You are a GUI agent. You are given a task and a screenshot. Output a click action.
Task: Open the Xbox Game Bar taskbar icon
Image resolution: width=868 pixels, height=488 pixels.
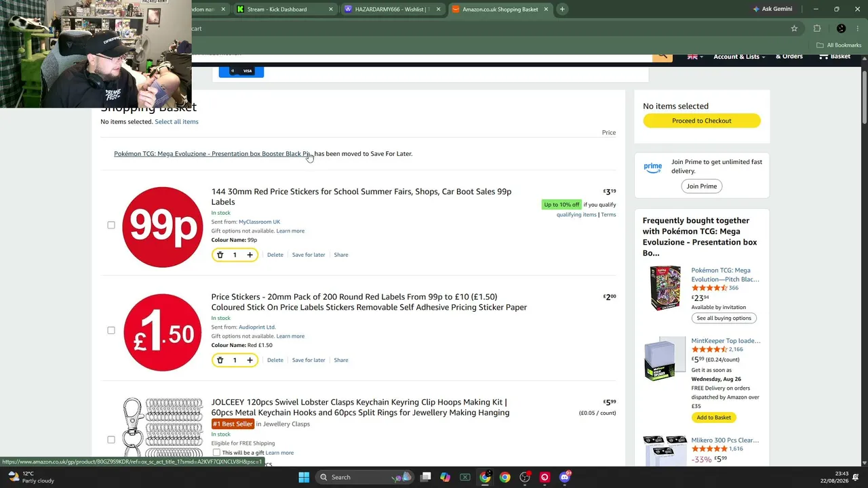tap(465, 477)
